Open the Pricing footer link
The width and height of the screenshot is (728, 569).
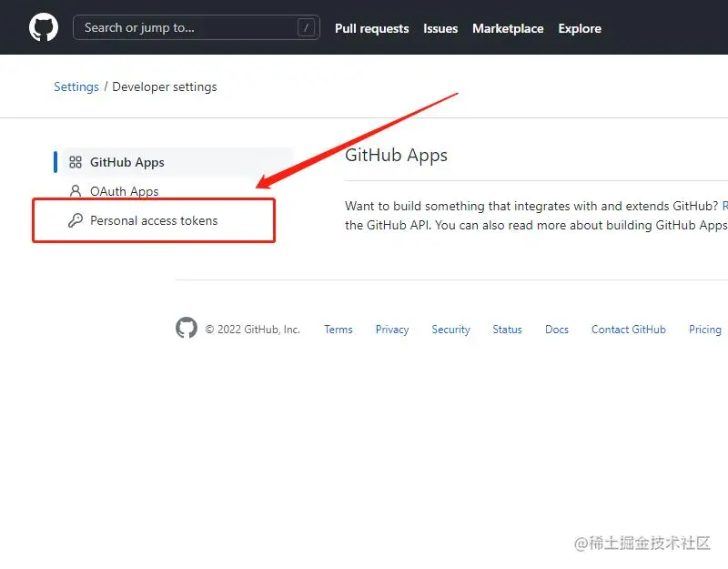(704, 330)
